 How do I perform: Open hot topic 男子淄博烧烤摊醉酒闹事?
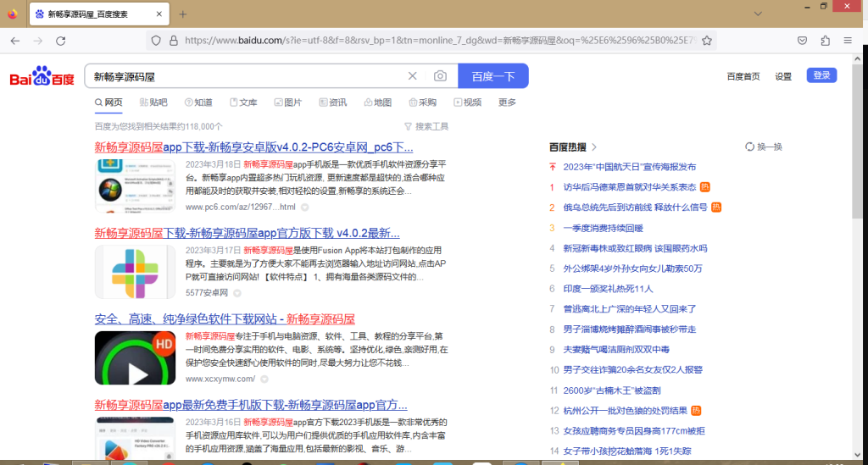tap(630, 329)
